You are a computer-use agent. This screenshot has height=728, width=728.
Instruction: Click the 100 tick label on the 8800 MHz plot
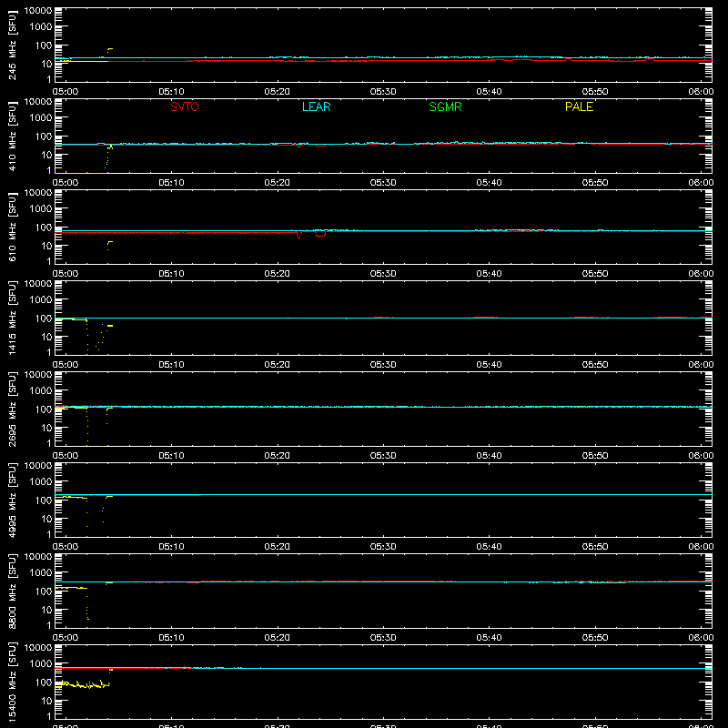(x=44, y=591)
